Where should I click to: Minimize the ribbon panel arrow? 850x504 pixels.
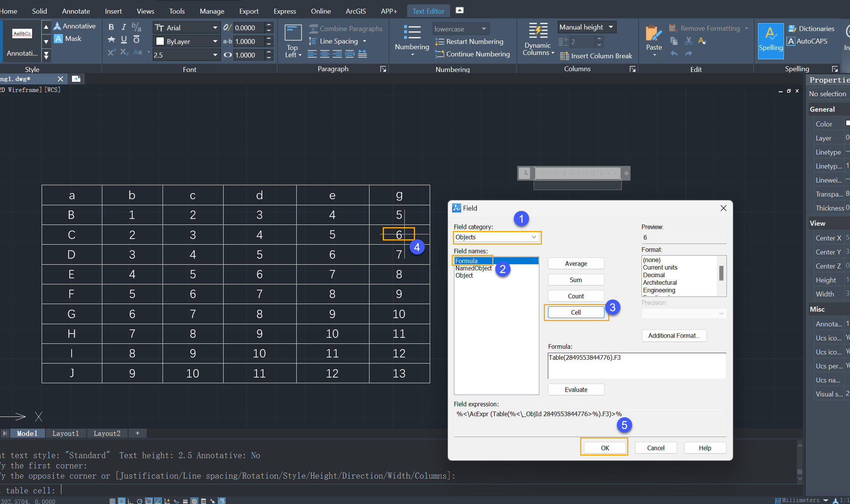pyautogui.click(x=460, y=10)
